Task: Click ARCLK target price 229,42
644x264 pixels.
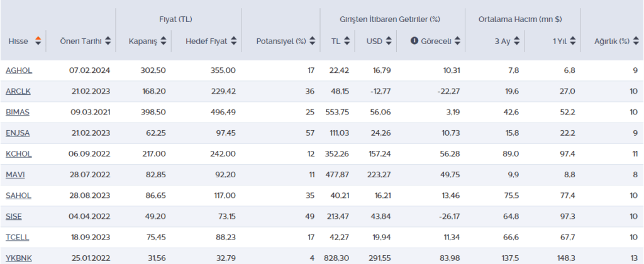Action: [223, 91]
